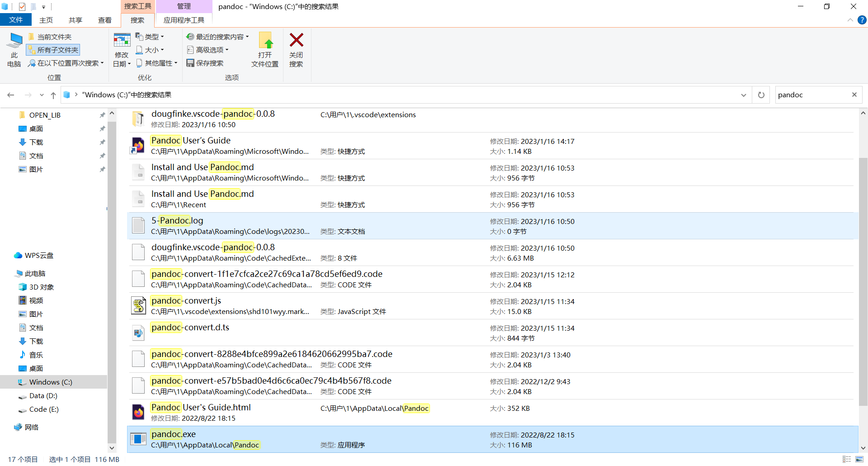The image size is (868, 466).
Task: Open the 修改日期 filter dropdown
Action: 122,50
